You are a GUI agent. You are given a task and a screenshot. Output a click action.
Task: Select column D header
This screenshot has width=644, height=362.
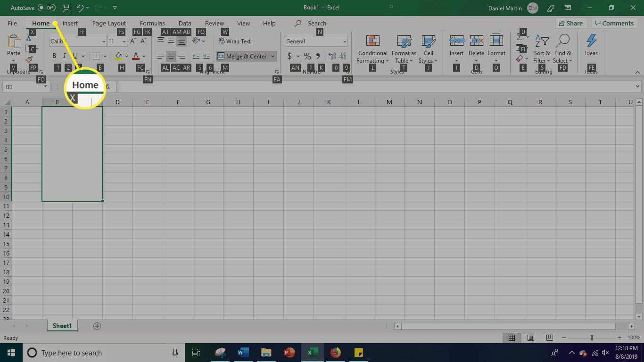(x=117, y=102)
